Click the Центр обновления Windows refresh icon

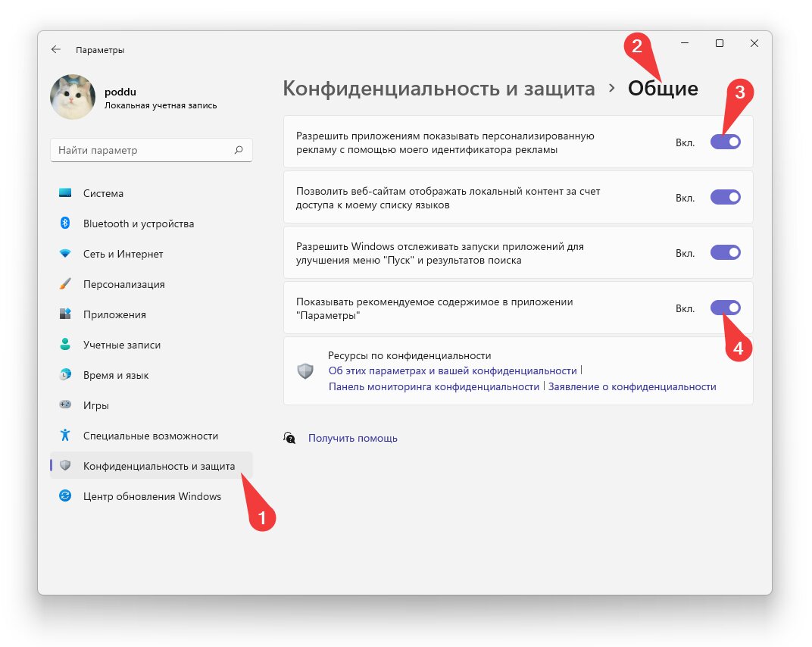coord(65,495)
